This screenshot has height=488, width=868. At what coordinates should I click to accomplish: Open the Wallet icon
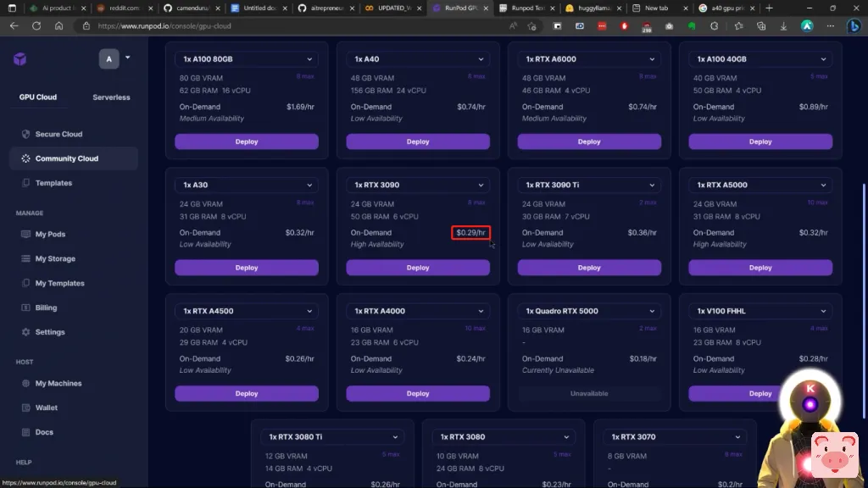point(25,408)
